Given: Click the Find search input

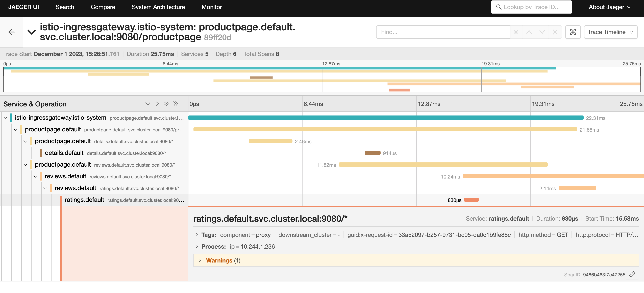Looking at the screenshot, I should point(443,32).
